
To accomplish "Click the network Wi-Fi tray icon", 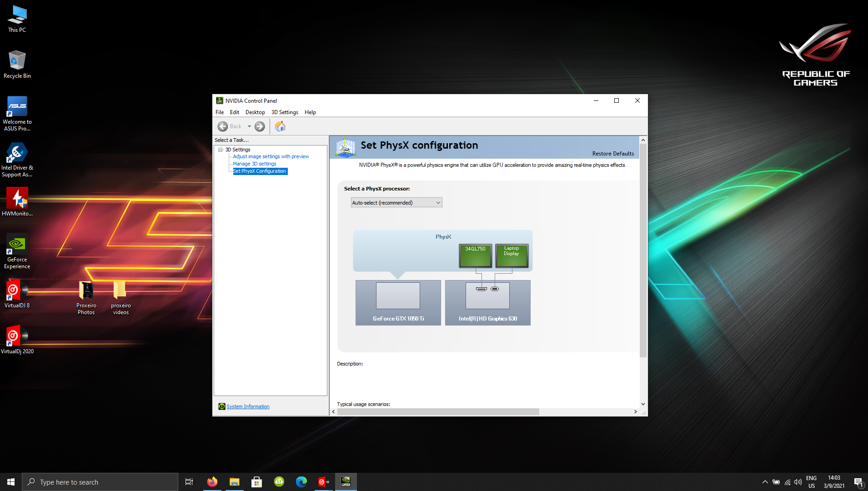I will (787, 482).
